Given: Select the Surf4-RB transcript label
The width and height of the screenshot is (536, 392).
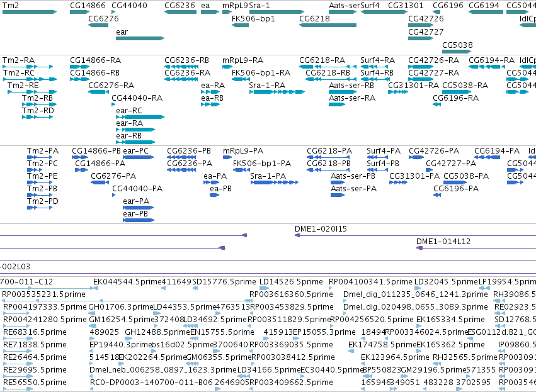Looking at the screenshot, I should (377, 73).
